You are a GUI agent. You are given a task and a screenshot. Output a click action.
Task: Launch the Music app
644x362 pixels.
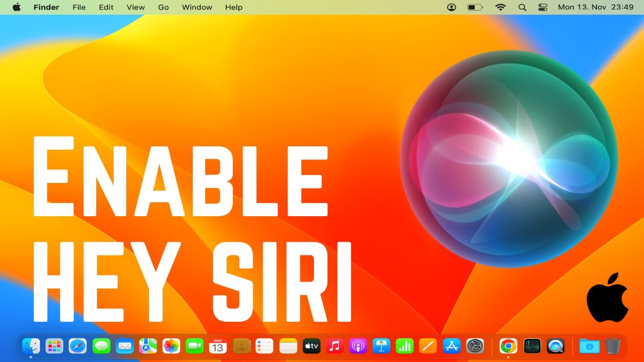point(335,346)
